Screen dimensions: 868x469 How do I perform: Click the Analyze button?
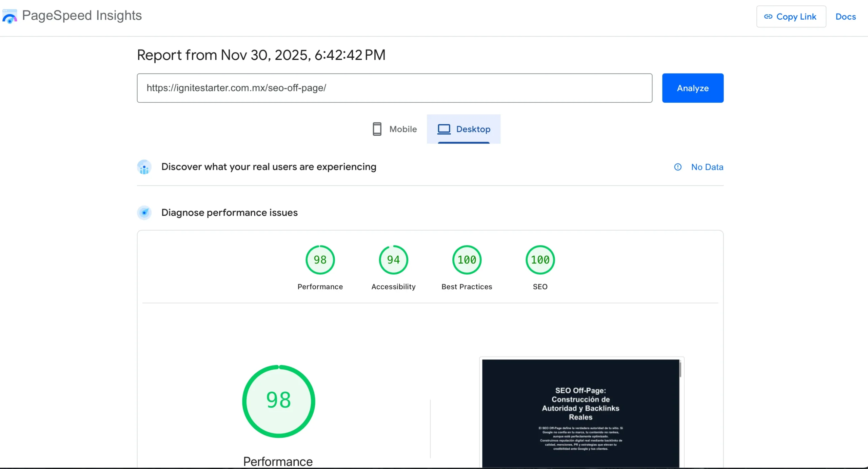(692, 88)
